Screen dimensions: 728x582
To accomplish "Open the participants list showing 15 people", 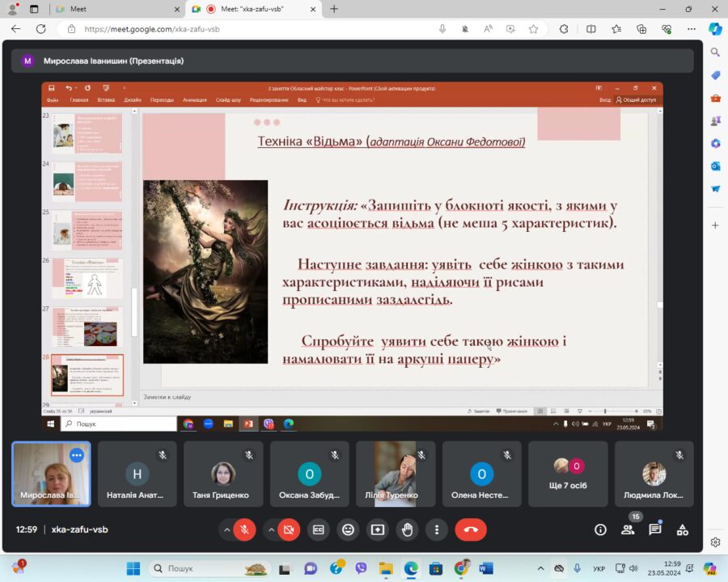I will pos(628,529).
